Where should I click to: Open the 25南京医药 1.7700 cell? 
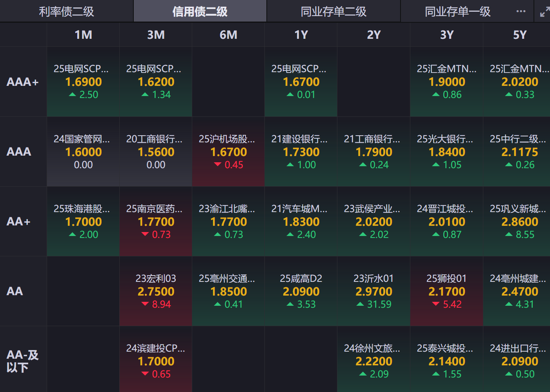point(156,221)
